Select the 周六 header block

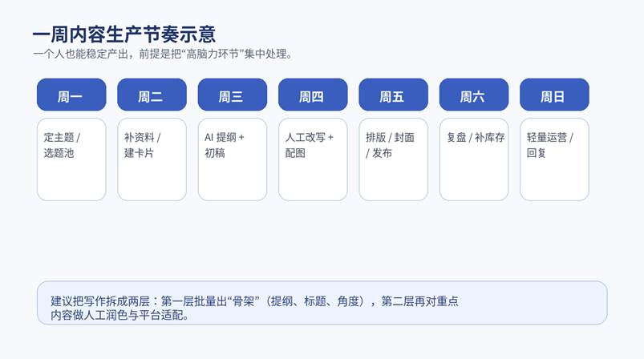pos(473,95)
